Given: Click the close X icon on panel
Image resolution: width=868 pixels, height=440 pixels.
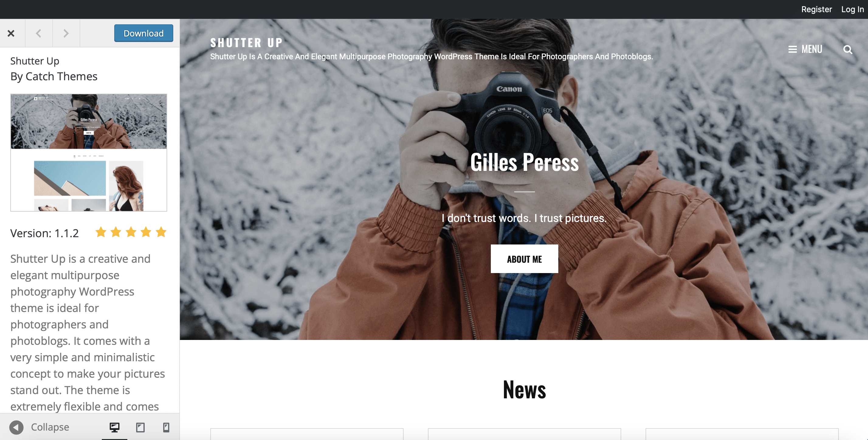Looking at the screenshot, I should (11, 33).
